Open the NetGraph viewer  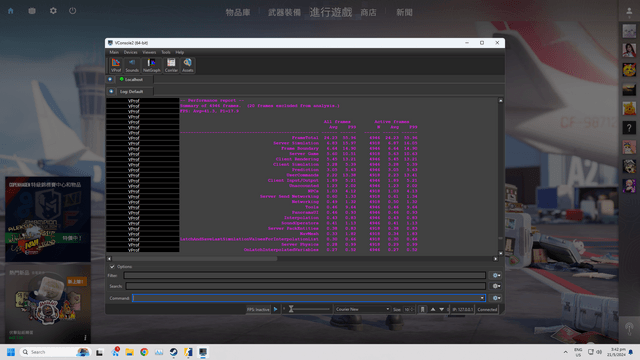(151, 65)
